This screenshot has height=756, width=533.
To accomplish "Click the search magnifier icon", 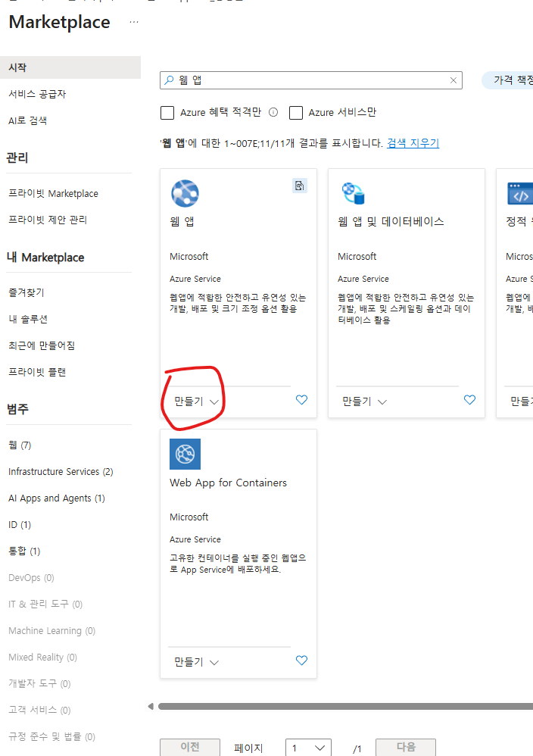I will point(169,80).
